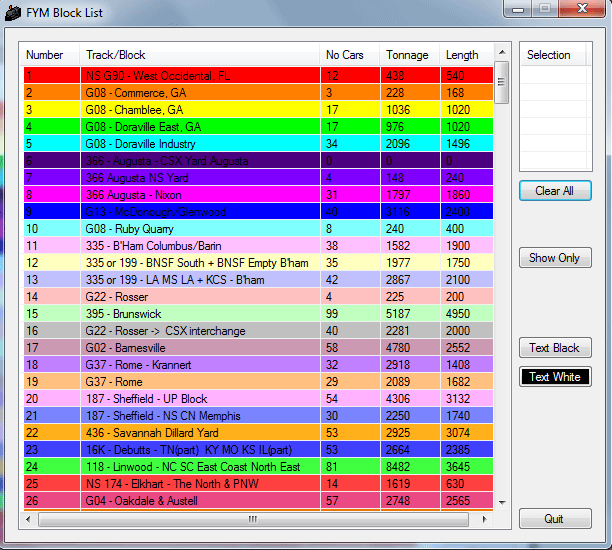Click tonnage 2096 in Doraville Industry row
Screen dimensions: 612x550
tap(398, 144)
